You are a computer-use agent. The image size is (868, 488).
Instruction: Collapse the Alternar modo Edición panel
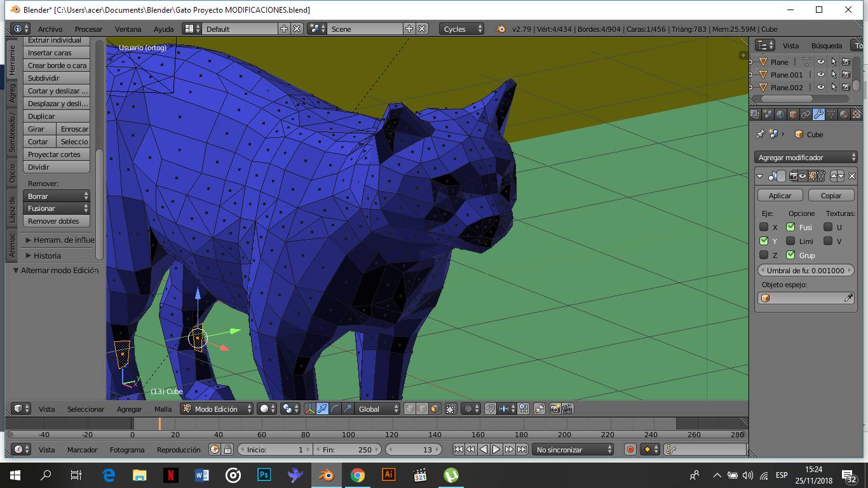(x=56, y=270)
